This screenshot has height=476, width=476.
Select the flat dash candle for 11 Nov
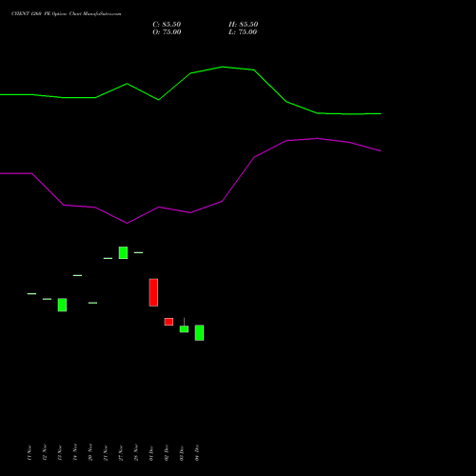31,293
